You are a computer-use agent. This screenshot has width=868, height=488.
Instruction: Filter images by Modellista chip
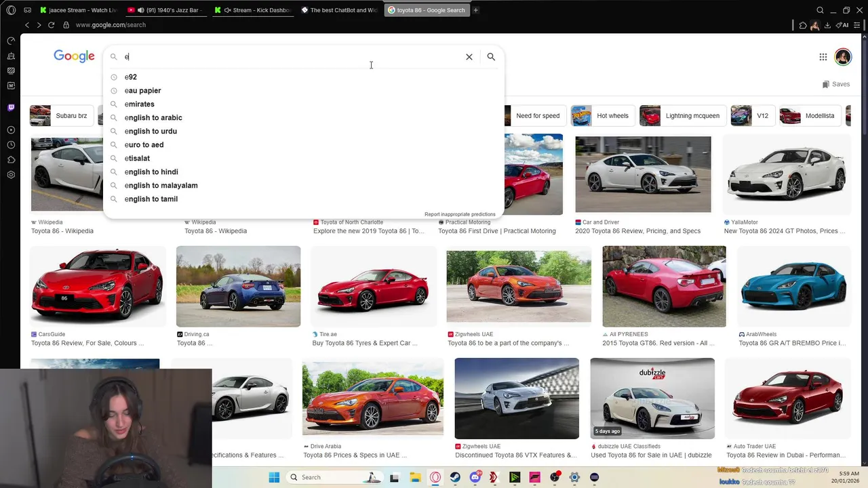coord(810,116)
